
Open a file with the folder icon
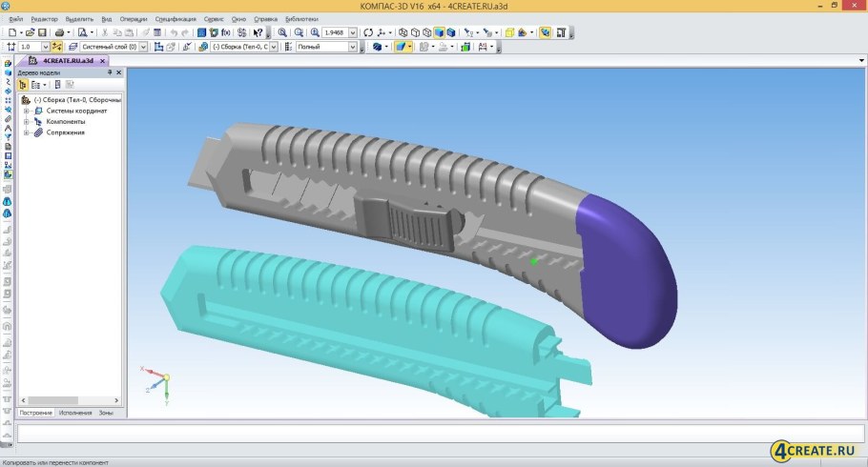pos(31,32)
